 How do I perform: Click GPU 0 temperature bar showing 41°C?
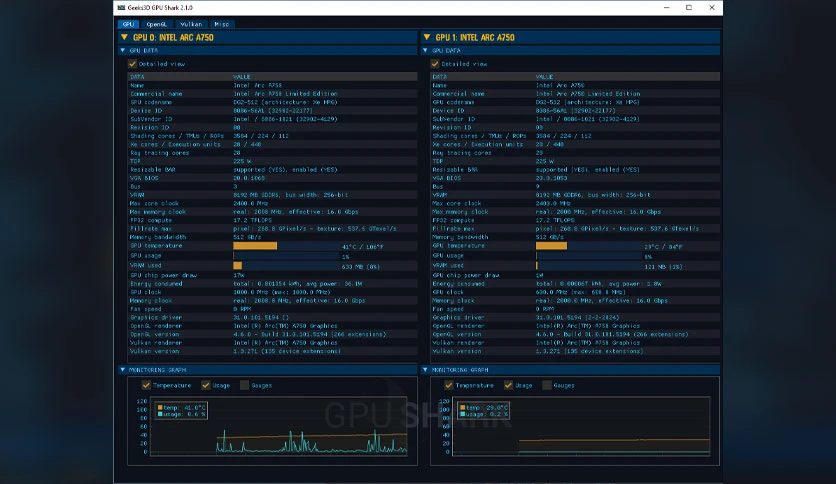[286, 246]
